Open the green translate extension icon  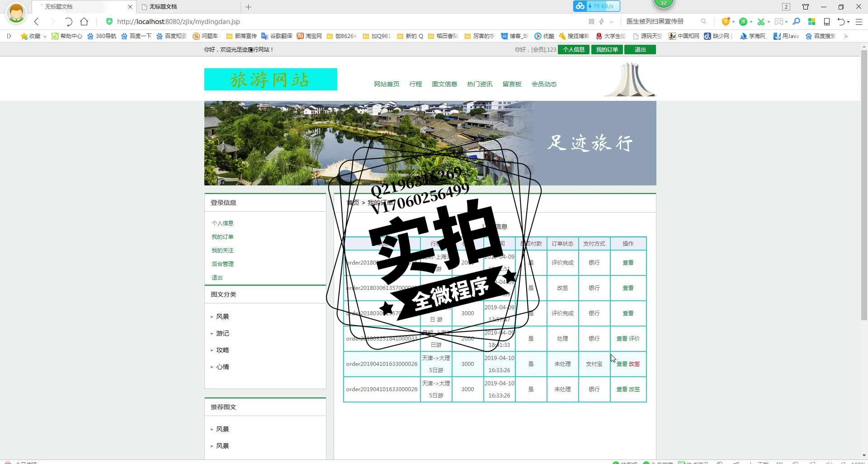point(743,21)
